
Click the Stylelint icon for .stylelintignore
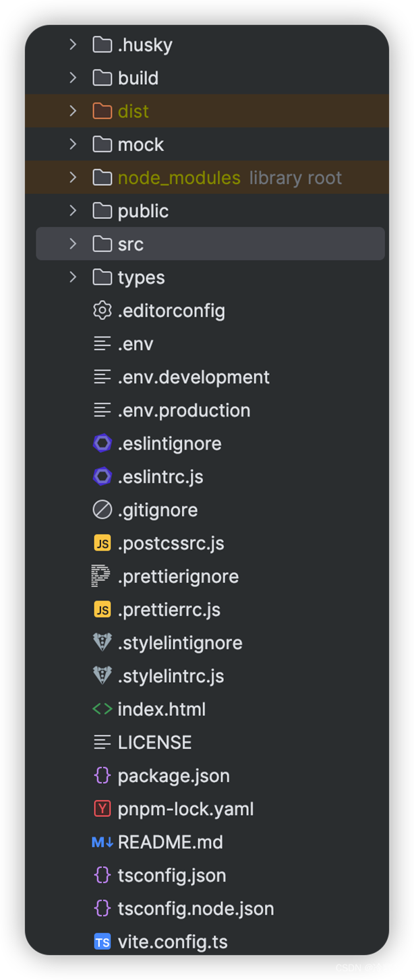(x=102, y=642)
